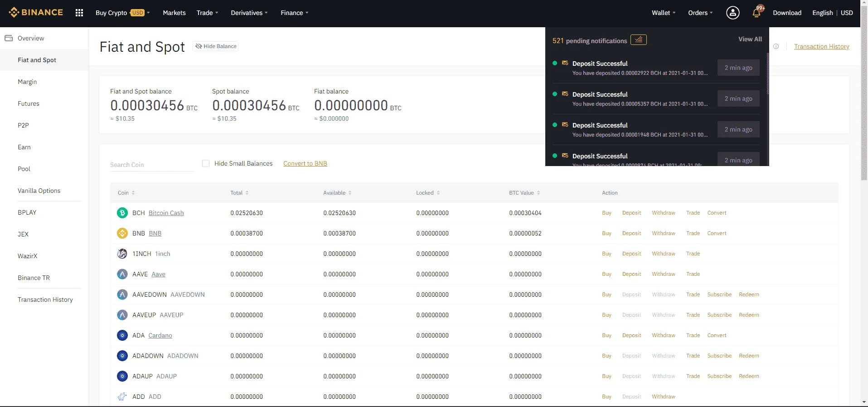The height and width of the screenshot is (407, 868).
Task: Click Buy in the AAVE row
Action: coord(606,274)
